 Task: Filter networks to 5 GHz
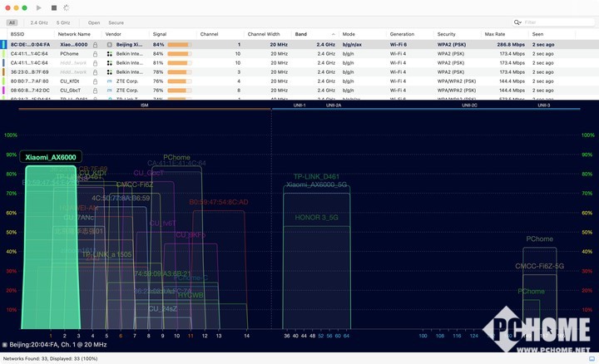63,23
